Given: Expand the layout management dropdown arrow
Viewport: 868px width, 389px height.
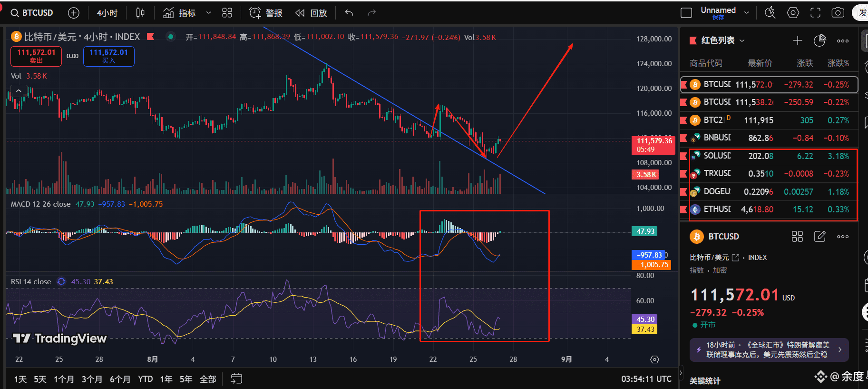Looking at the screenshot, I should click(x=747, y=13).
